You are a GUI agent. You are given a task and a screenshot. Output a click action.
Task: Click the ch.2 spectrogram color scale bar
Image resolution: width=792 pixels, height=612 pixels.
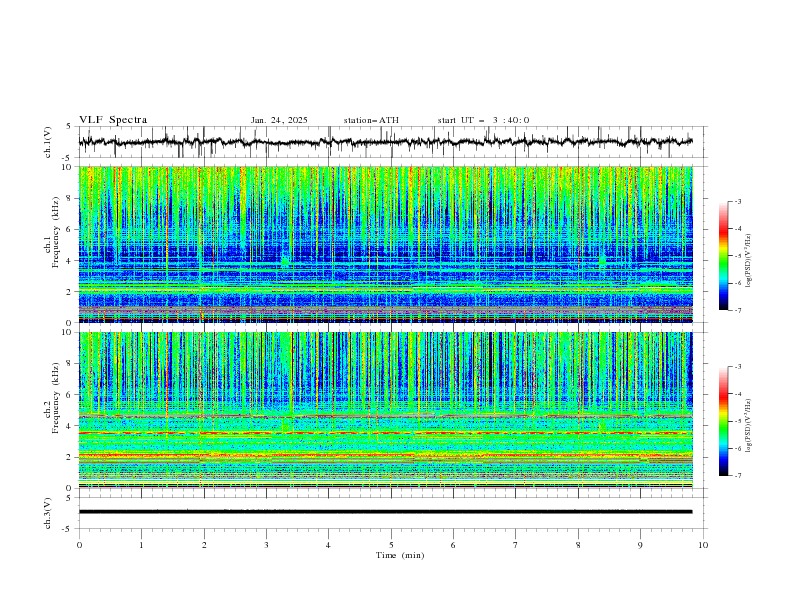(723, 421)
